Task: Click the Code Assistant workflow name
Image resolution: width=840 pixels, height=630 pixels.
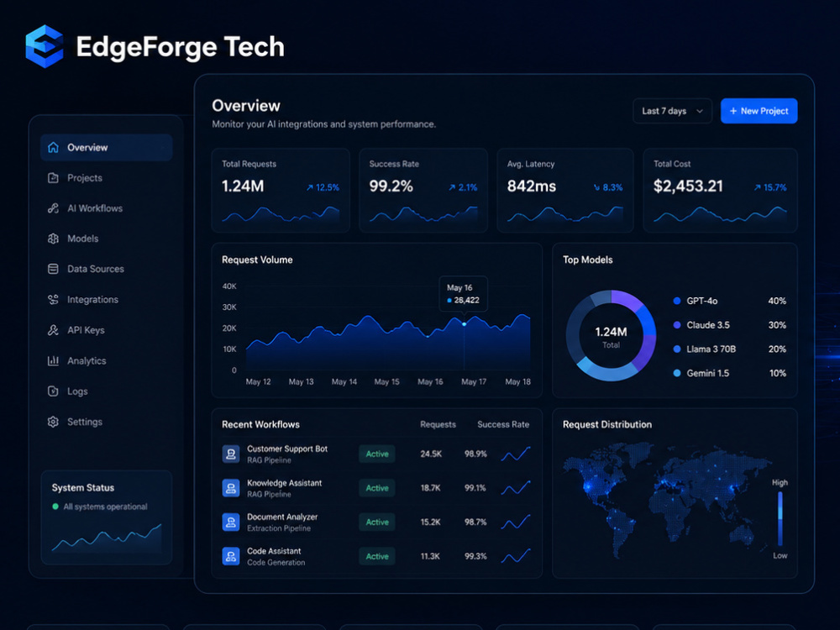Action: click(274, 551)
